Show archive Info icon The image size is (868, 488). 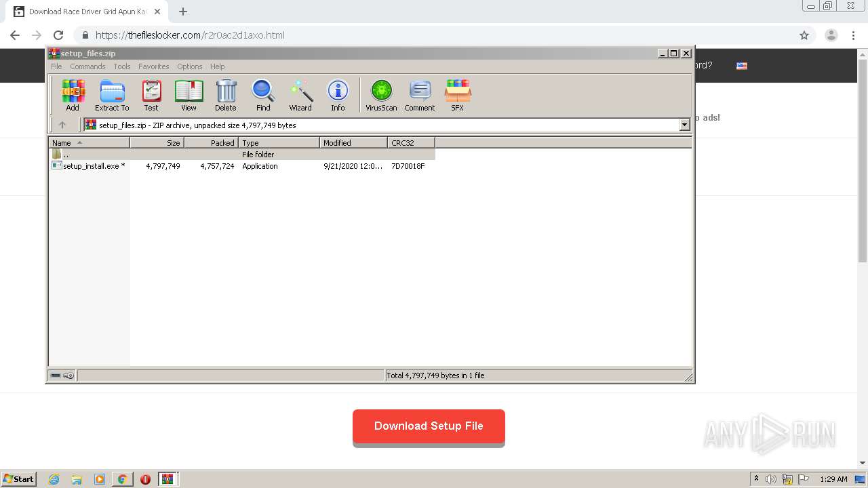[x=338, y=95]
